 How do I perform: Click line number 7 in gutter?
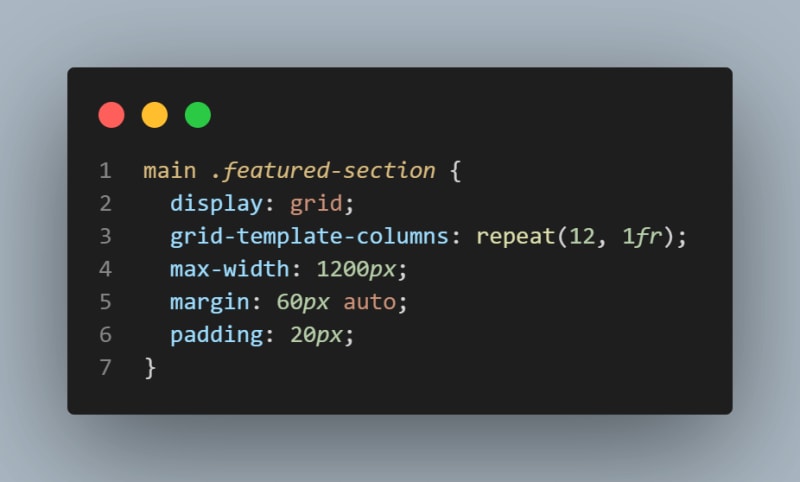tap(105, 367)
